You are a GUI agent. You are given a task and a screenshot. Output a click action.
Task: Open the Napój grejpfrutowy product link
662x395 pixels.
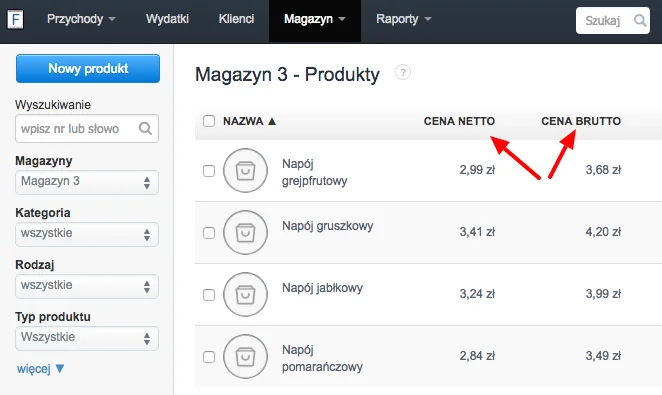[315, 172]
